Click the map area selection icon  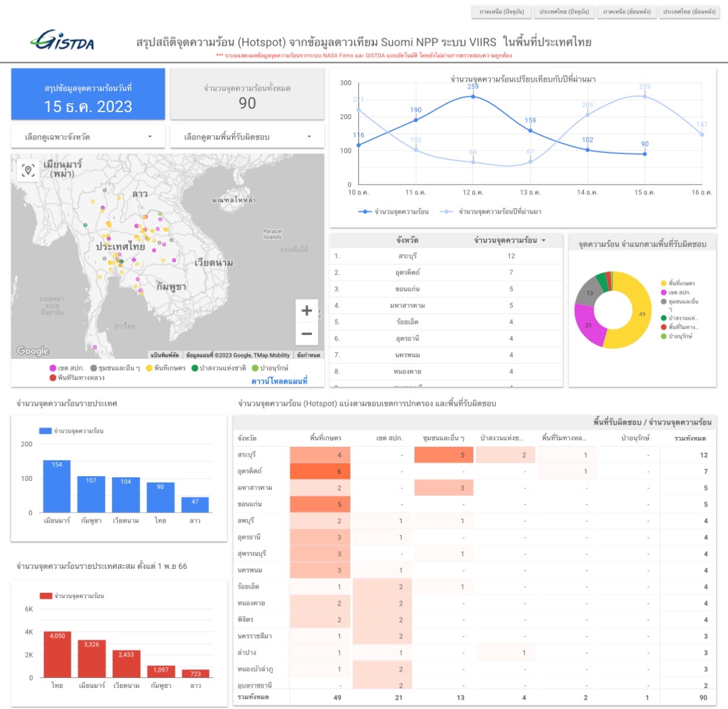[28, 170]
